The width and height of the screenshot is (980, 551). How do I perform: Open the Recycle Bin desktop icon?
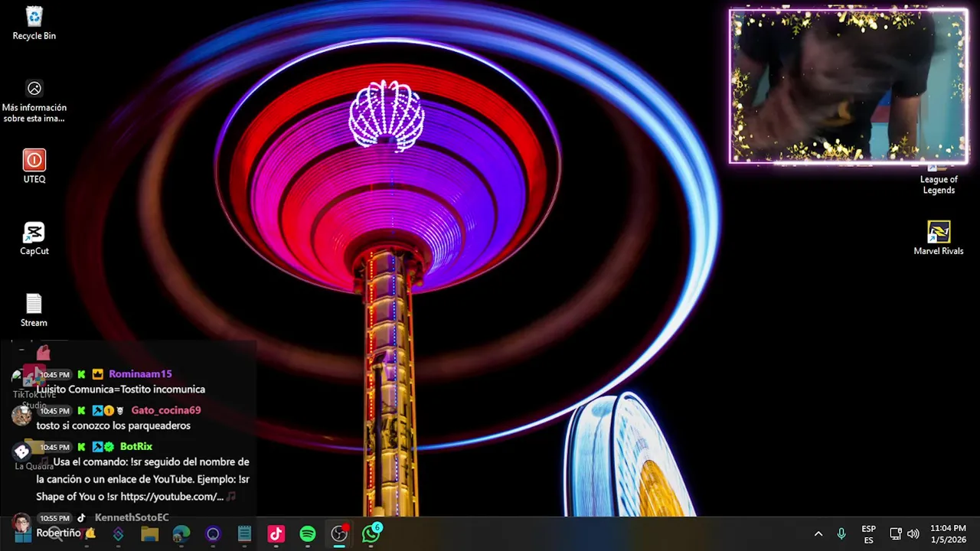click(34, 23)
